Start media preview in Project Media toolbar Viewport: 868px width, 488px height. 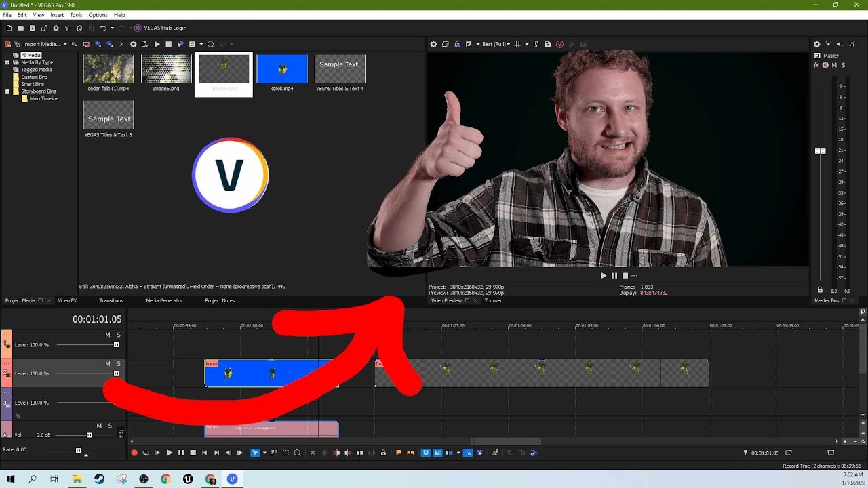[157, 44]
